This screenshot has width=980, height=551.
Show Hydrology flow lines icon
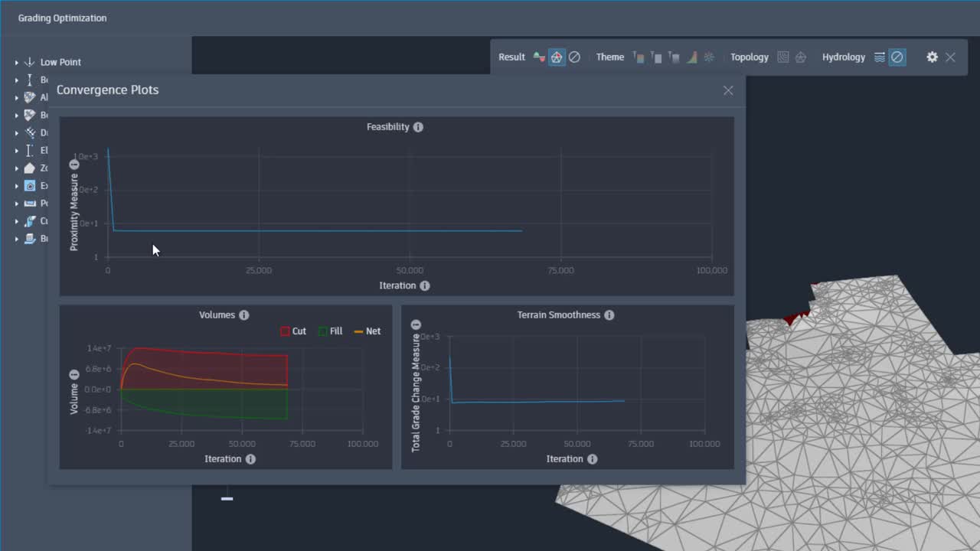pos(879,57)
